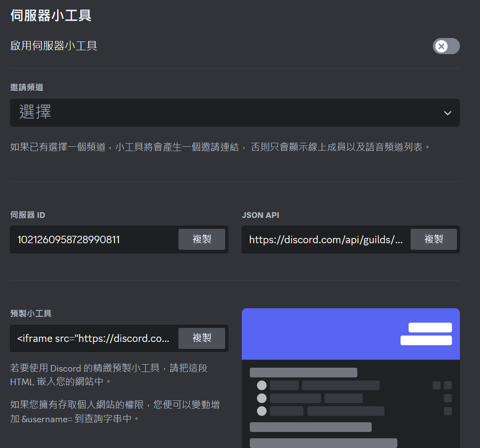Viewport: 480px width, 448px height.
Task: Click the &username= query string note
Action: 115,412
